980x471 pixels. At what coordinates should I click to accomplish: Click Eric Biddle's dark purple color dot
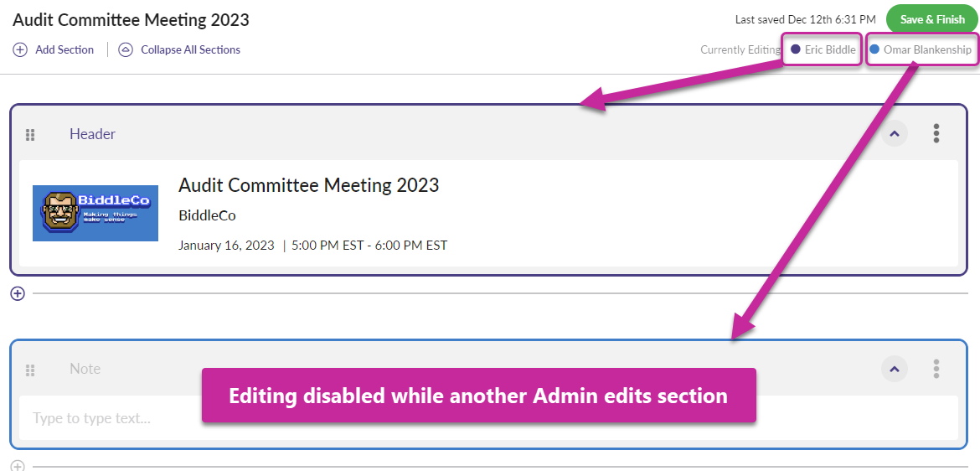click(x=796, y=49)
